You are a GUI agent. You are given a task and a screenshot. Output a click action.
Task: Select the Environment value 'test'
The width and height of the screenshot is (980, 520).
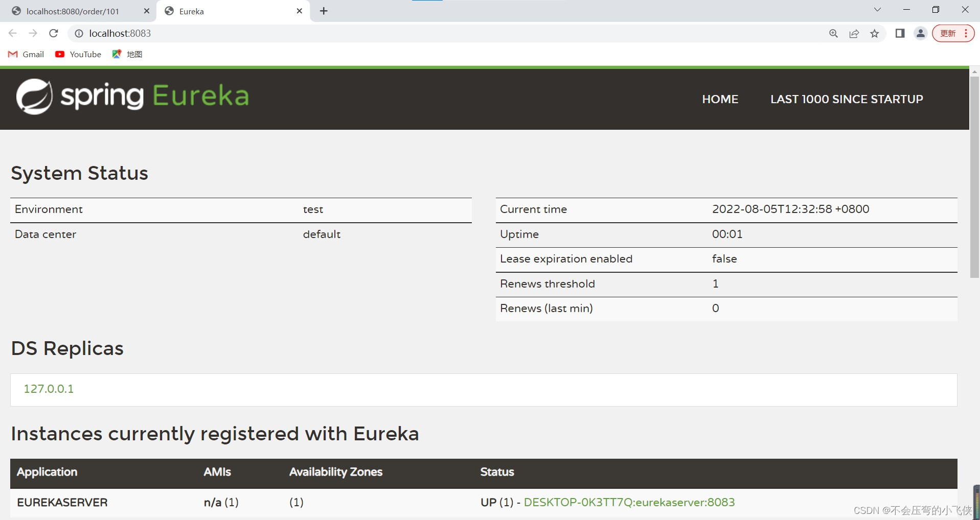pyautogui.click(x=313, y=209)
